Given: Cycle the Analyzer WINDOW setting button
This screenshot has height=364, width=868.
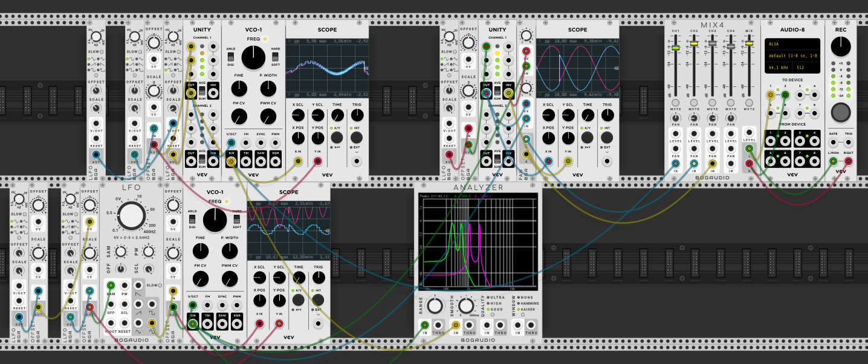Looking at the screenshot, I should [x=522, y=315].
